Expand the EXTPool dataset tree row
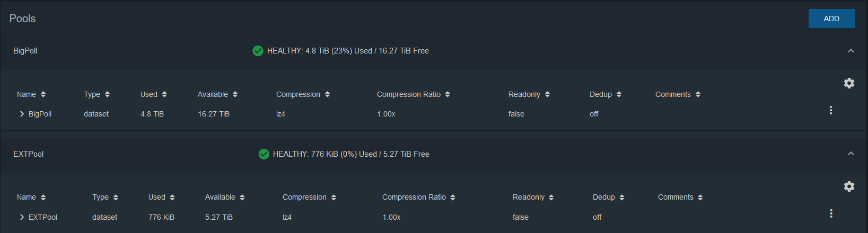868x233 pixels. tap(22, 217)
